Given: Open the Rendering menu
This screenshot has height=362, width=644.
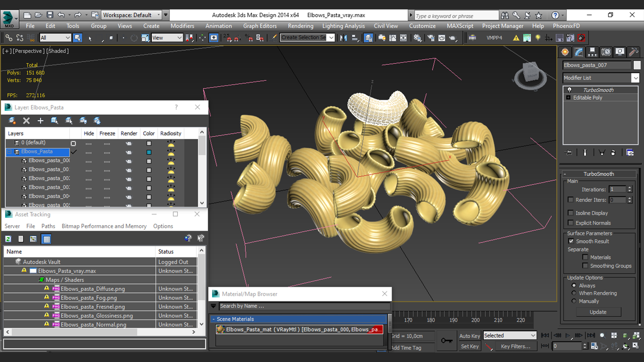Looking at the screenshot, I should tap(301, 26).
